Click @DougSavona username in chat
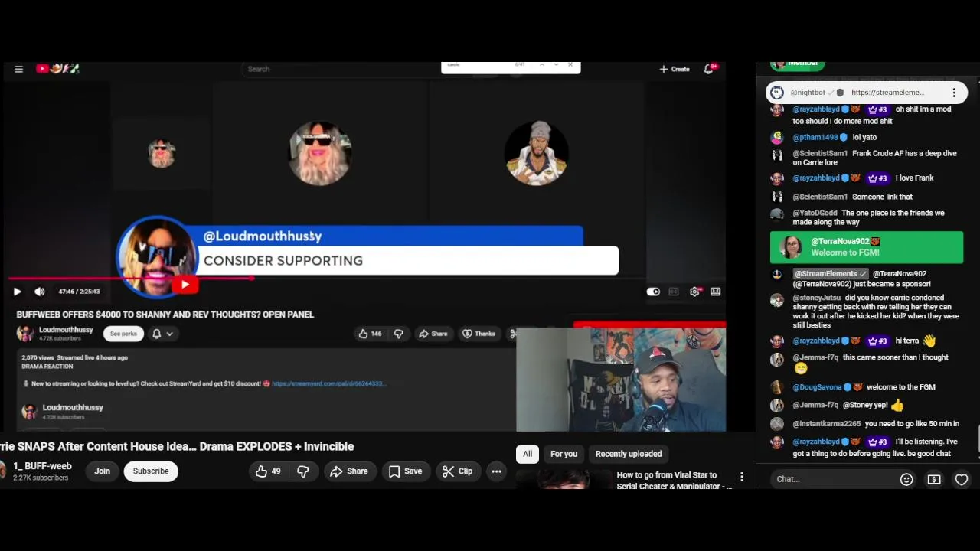The width and height of the screenshot is (980, 551). click(x=817, y=387)
